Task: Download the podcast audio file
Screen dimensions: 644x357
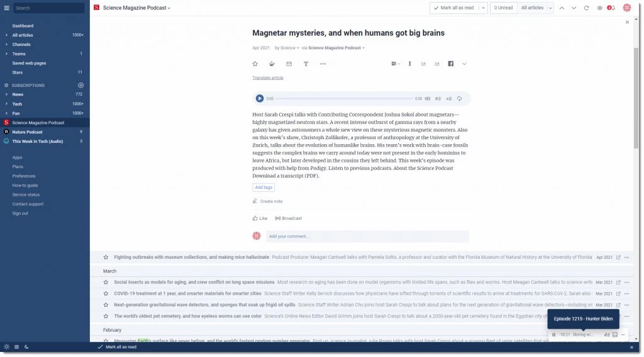Action: click(460, 99)
